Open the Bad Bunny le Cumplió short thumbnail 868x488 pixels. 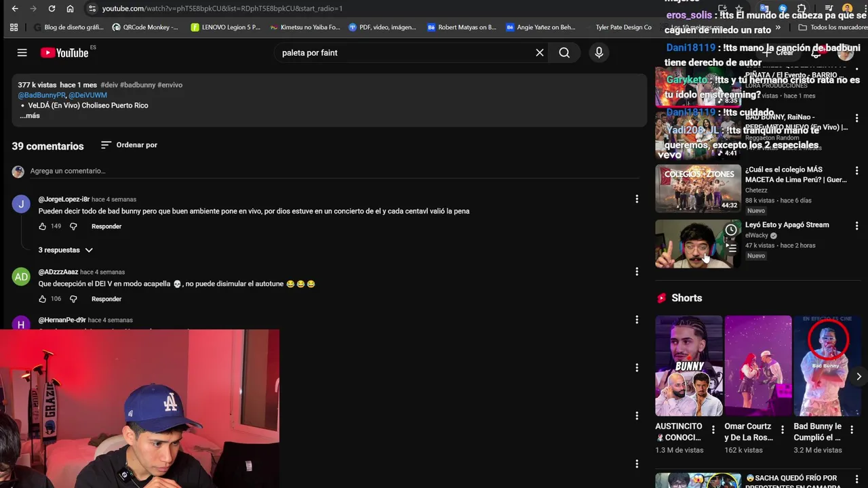tap(827, 366)
